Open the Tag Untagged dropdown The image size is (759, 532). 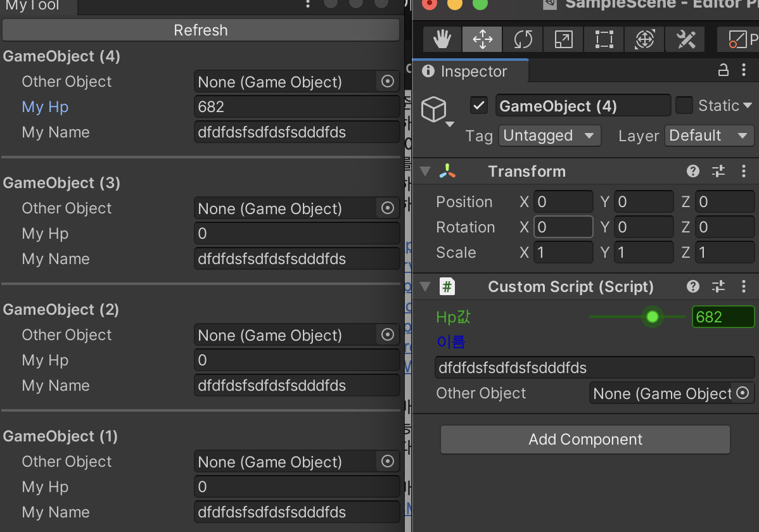pos(550,136)
